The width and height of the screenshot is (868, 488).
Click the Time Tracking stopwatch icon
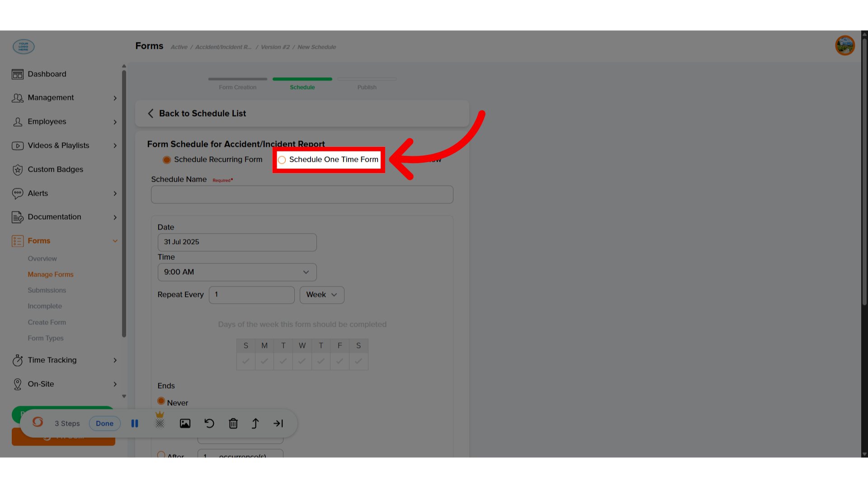[18, 360]
